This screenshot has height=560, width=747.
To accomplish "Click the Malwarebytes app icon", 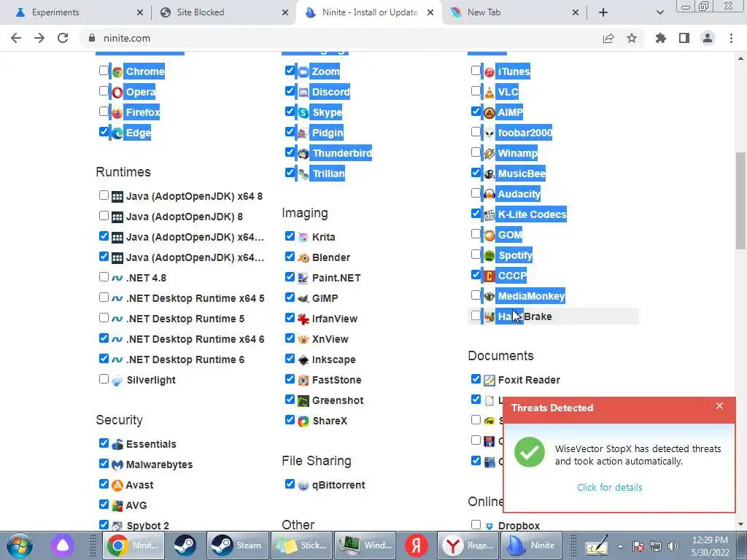I will [x=117, y=464].
